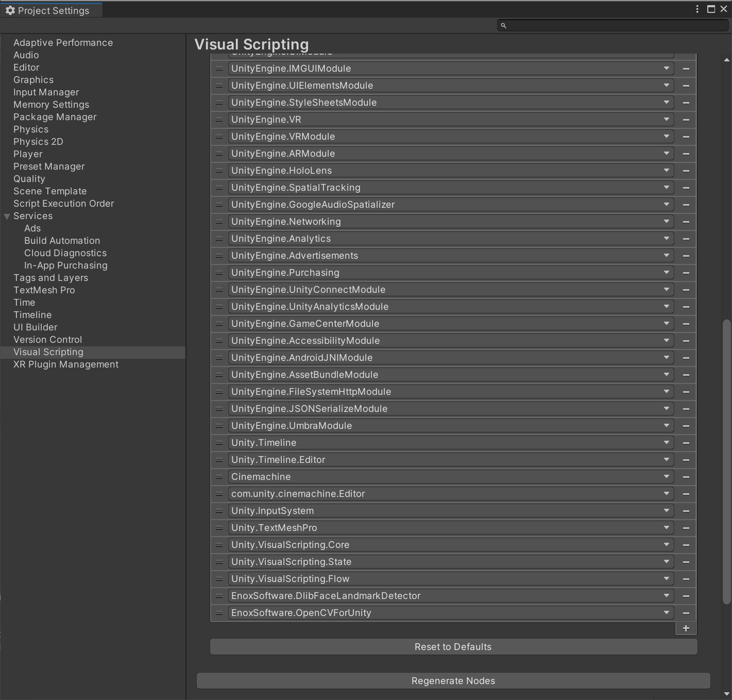Image resolution: width=732 pixels, height=700 pixels.
Task: Remove EnoxSoftware.OpenCVForUnity with its minus icon
Action: click(686, 613)
